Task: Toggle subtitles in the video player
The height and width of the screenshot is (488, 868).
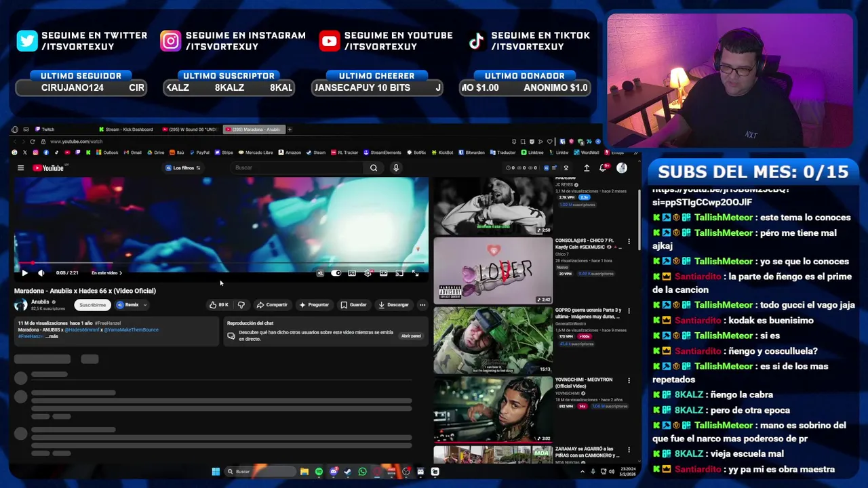Action: coord(352,273)
